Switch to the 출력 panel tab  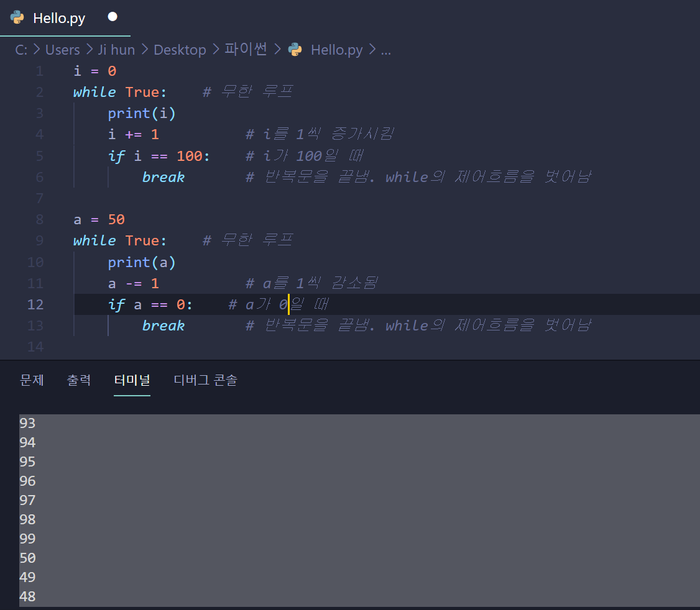point(78,380)
